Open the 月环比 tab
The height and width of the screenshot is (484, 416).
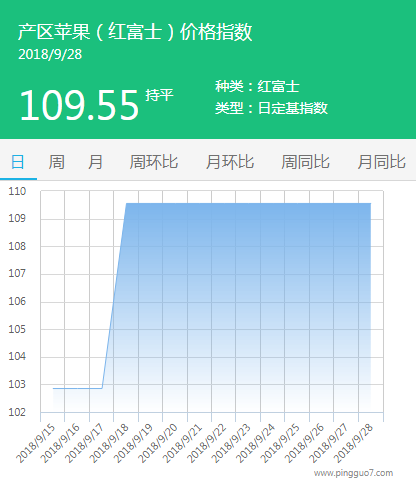230,162
